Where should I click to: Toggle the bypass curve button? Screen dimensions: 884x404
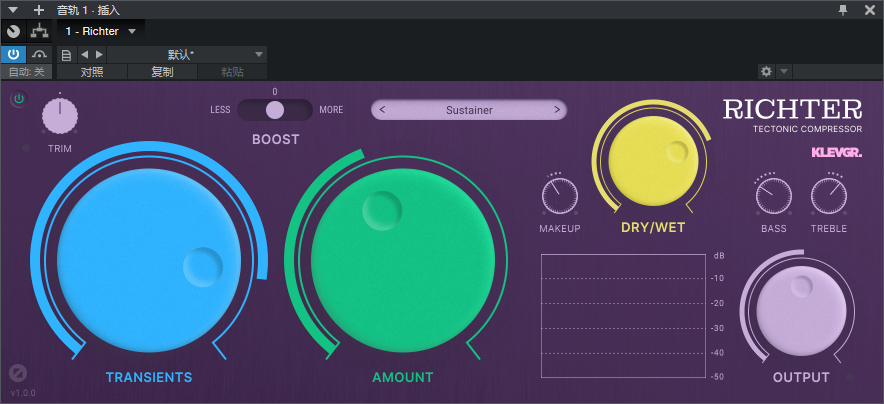click(39, 55)
